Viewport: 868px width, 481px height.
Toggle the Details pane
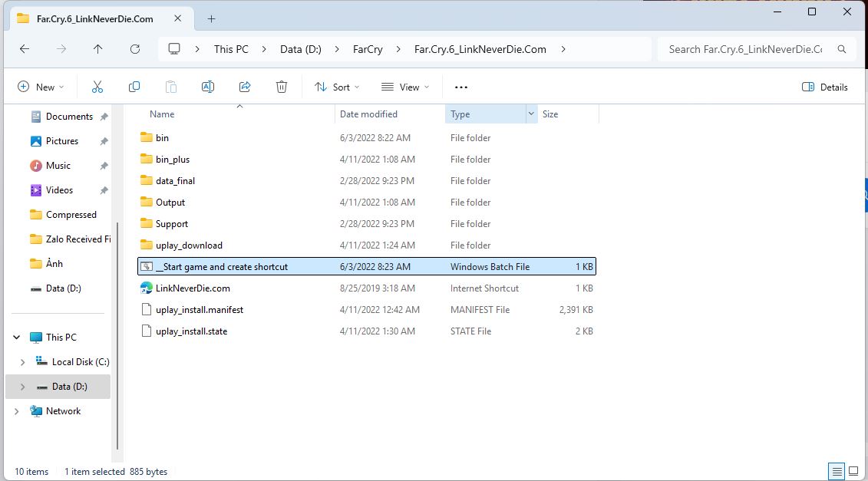(824, 87)
